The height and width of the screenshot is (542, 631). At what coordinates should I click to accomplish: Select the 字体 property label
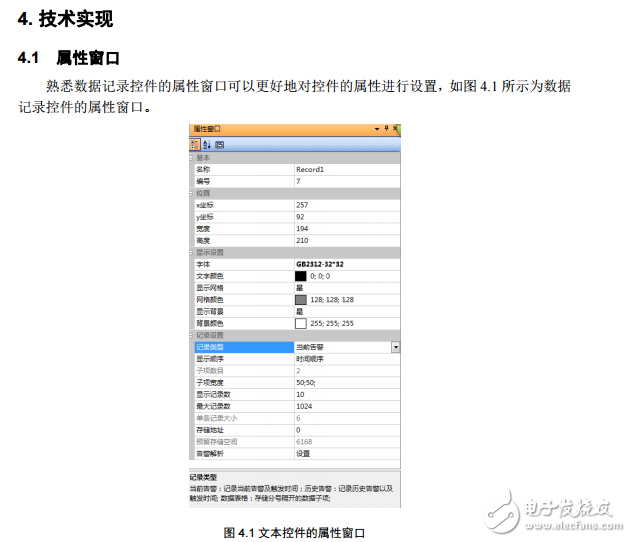pyautogui.click(x=203, y=264)
